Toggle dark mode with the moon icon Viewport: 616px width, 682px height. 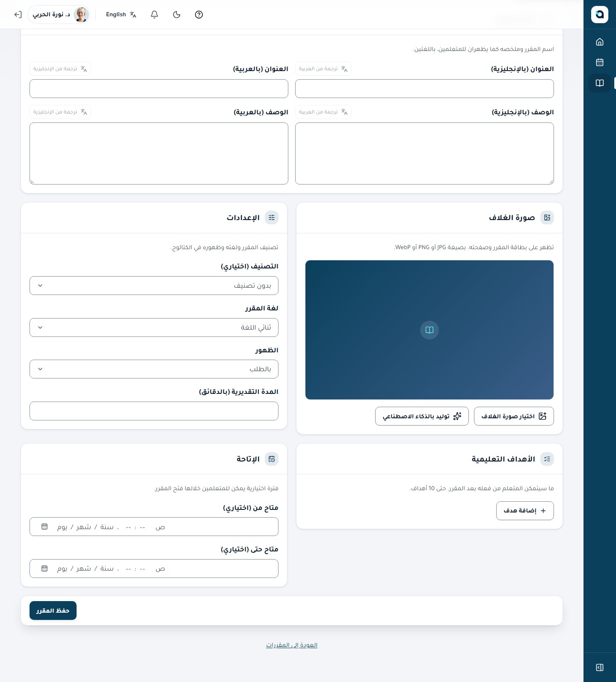[177, 15]
